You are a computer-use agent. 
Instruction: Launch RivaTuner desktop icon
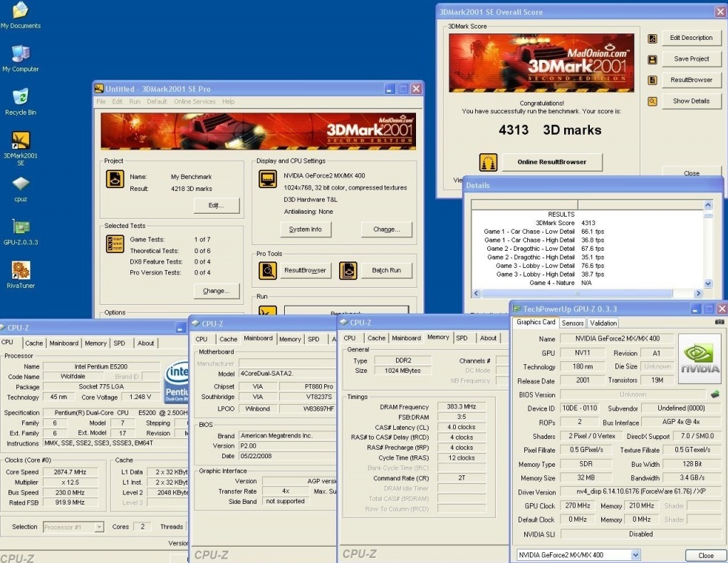point(21,275)
